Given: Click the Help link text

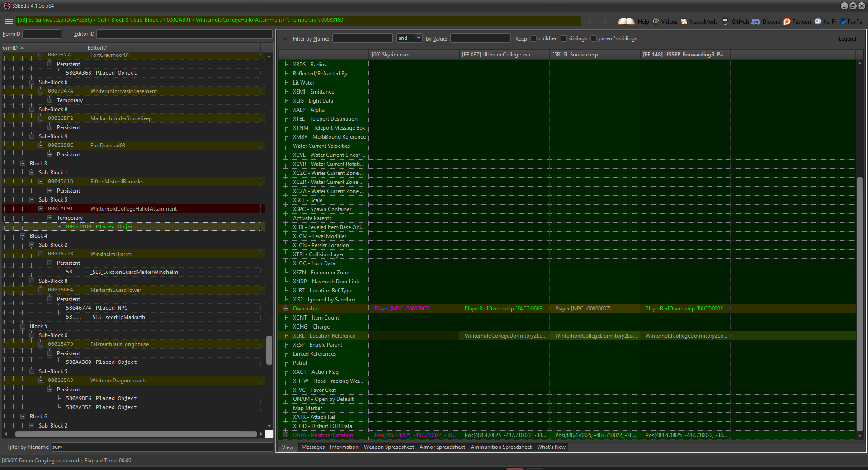Looking at the screenshot, I should coord(643,21).
